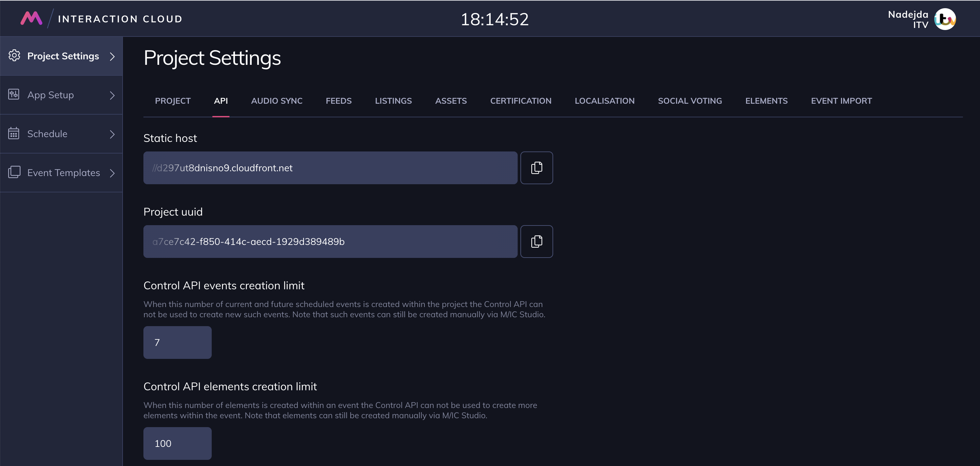Image resolution: width=980 pixels, height=466 pixels.
Task: Select the API tab
Action: click(221, 101)
